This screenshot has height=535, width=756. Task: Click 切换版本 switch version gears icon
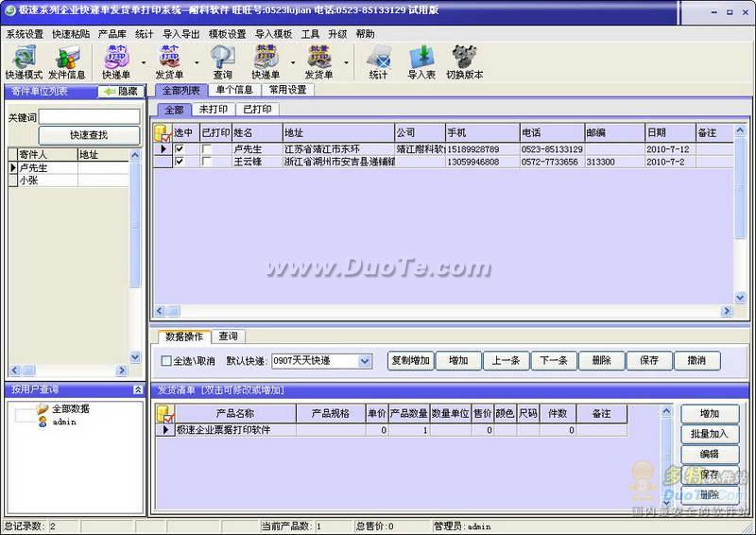pos(464,61)
